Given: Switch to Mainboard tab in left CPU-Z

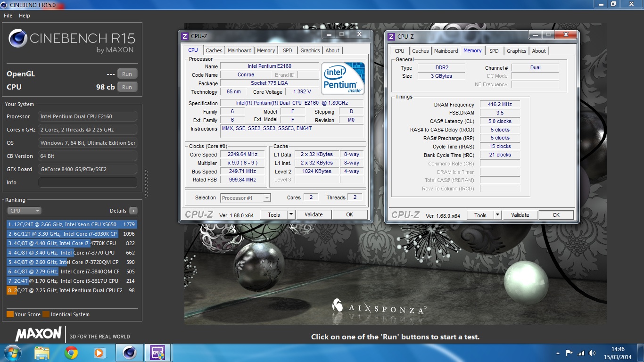Looking at the screenshot, I should [239, 50].
